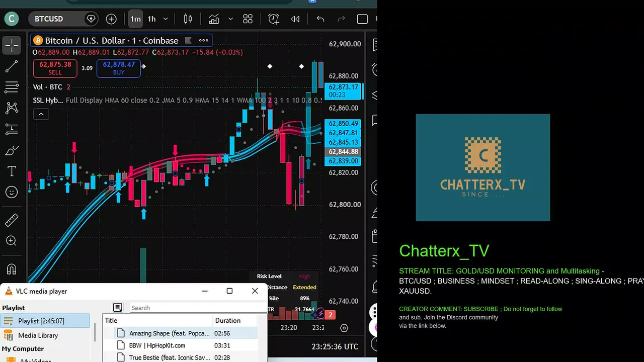This screenshot has height=362, width=644.
Task: Add a symbol with the plus-circle icon
Action: (x=111, y=19)
